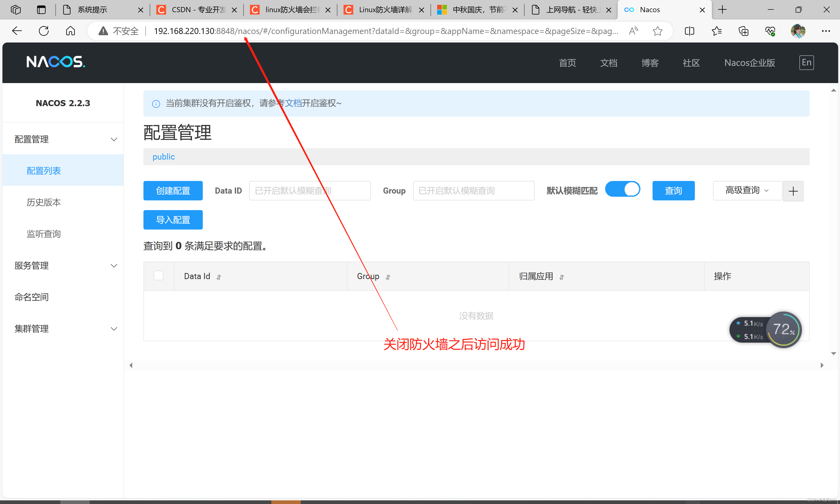840x504 pixels.
Task: Toggle the 默认模糊匹配 switch
Action: point(622,189)
